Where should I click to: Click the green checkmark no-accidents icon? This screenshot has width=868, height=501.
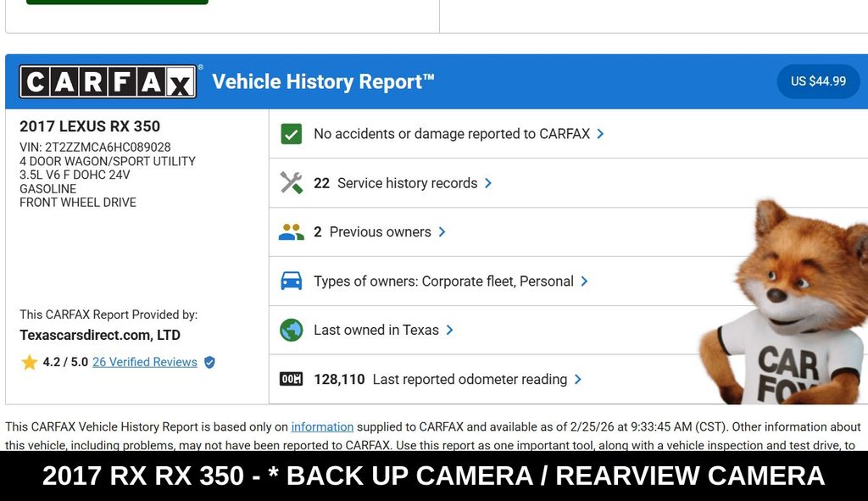tap(292, 134)
